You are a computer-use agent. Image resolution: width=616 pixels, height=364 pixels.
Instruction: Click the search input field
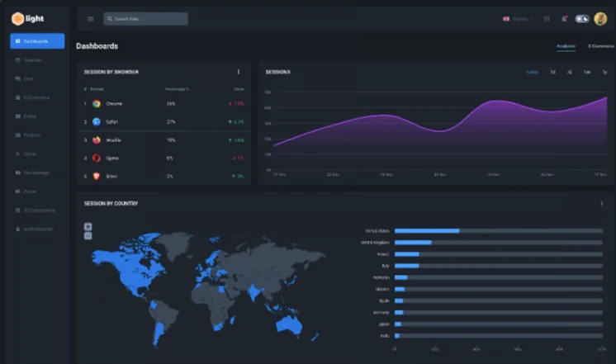(x=146, y=19)
